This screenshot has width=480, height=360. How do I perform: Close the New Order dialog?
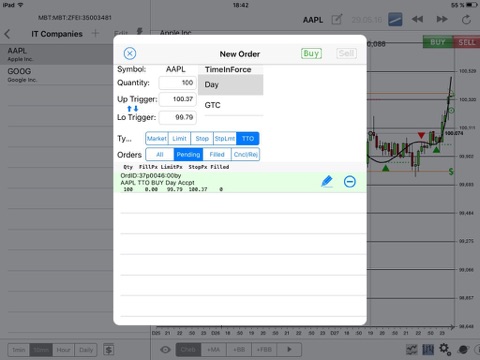(x=130, y=53)
